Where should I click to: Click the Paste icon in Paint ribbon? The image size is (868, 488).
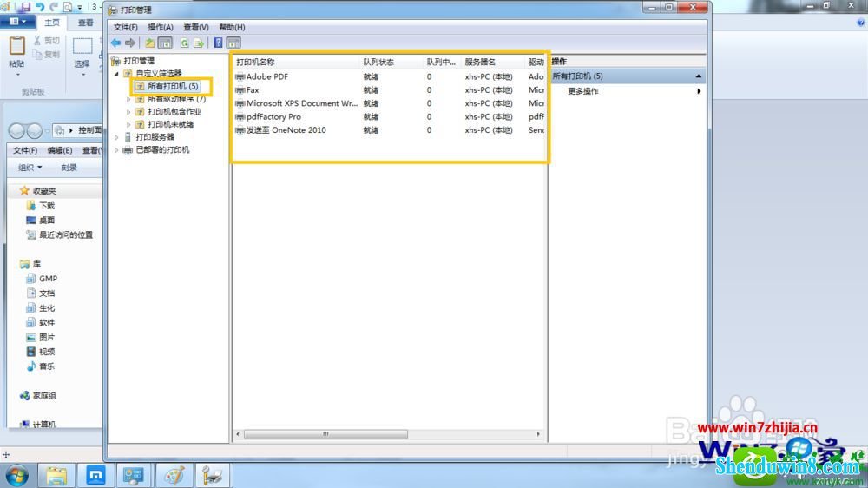(x=17, y=46)
